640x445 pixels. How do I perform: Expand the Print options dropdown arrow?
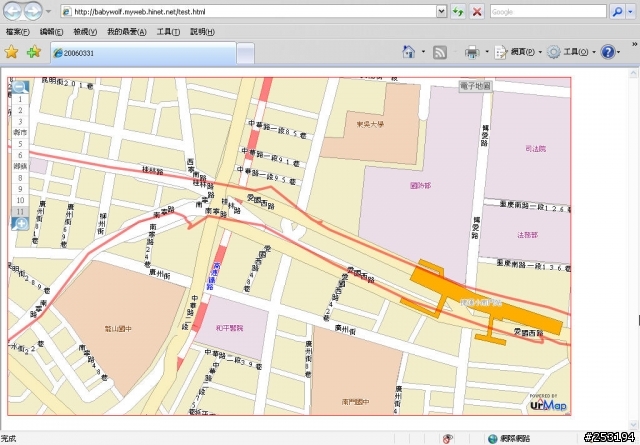(x=487, y=52)
